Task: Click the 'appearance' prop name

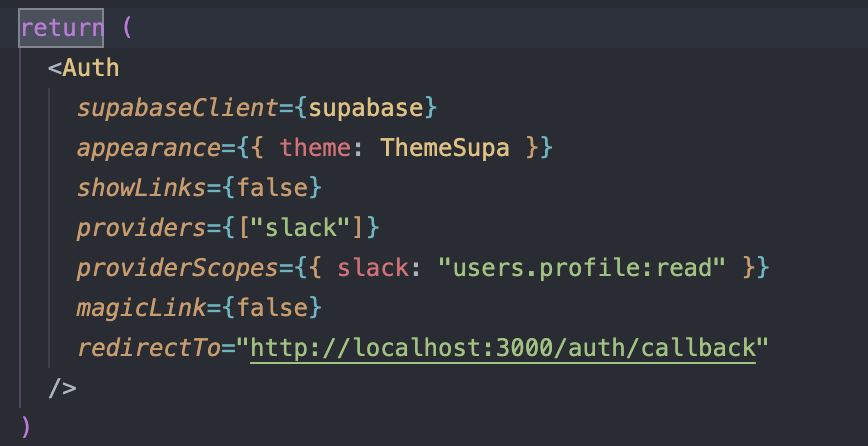Action: click(x=148, y=148)
